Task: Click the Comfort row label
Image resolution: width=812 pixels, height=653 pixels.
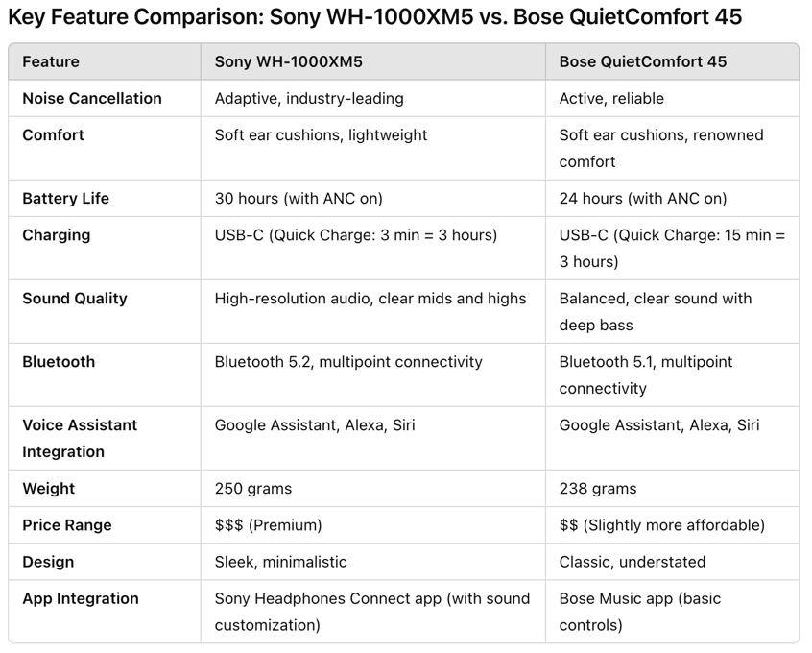Action: tap(53, 135)
